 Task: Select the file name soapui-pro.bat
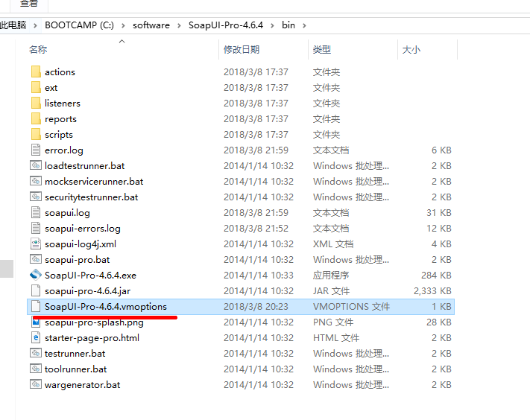tap(78, 260)
